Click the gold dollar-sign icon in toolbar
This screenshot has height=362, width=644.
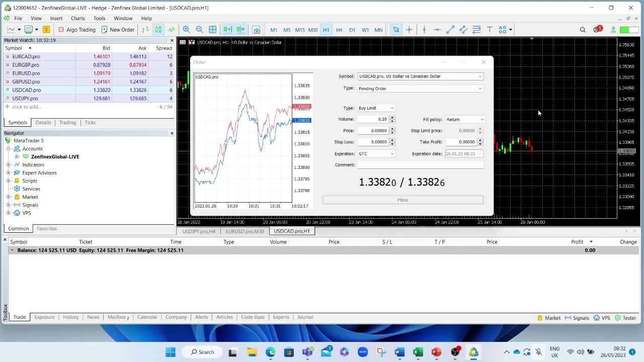[46, 30]
